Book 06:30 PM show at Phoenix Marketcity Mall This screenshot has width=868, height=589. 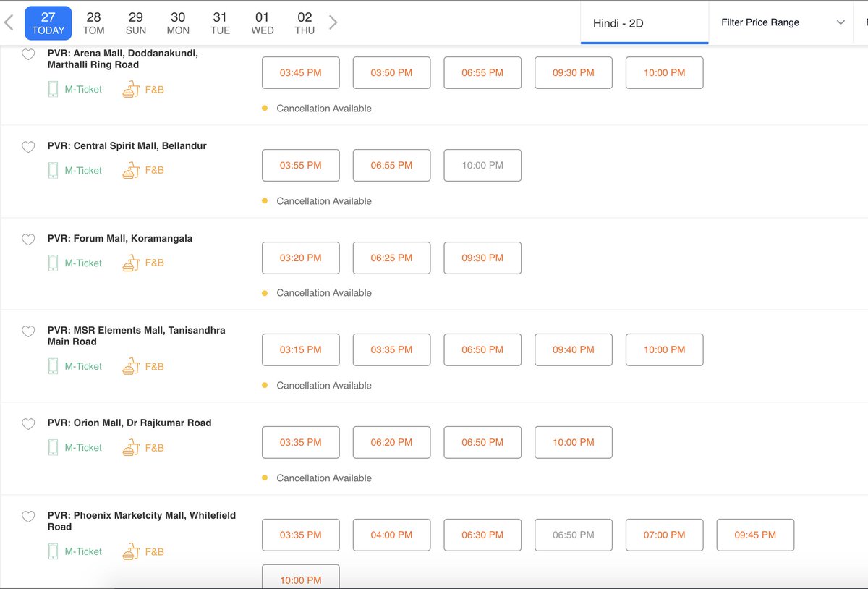(x=482, y=535)
